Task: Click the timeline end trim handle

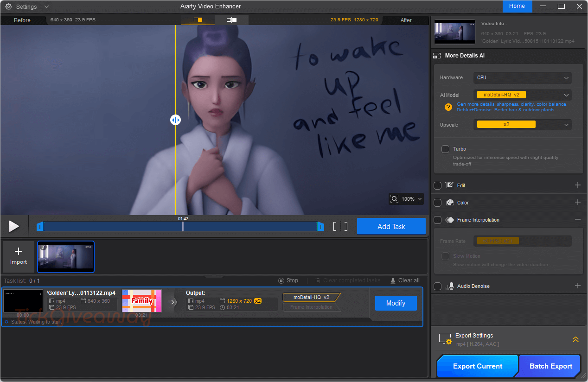Action: [320, 226]
